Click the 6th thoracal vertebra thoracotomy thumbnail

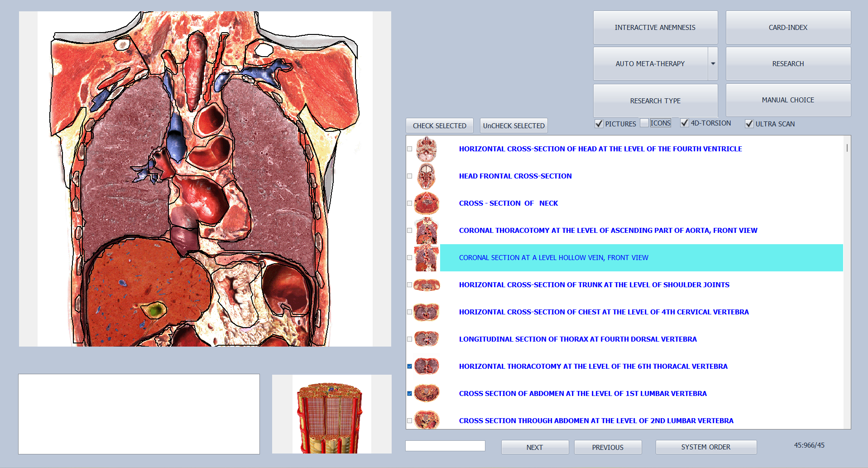pos(427,366)
